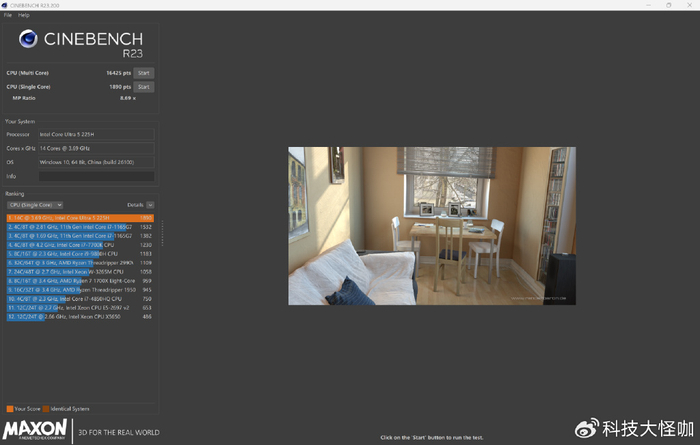Image resolution: width=700 pixels, height=445 pixels.
Task: Select the Intel Core i7-7700K ranking row
Action: click(x=80, y=245)
